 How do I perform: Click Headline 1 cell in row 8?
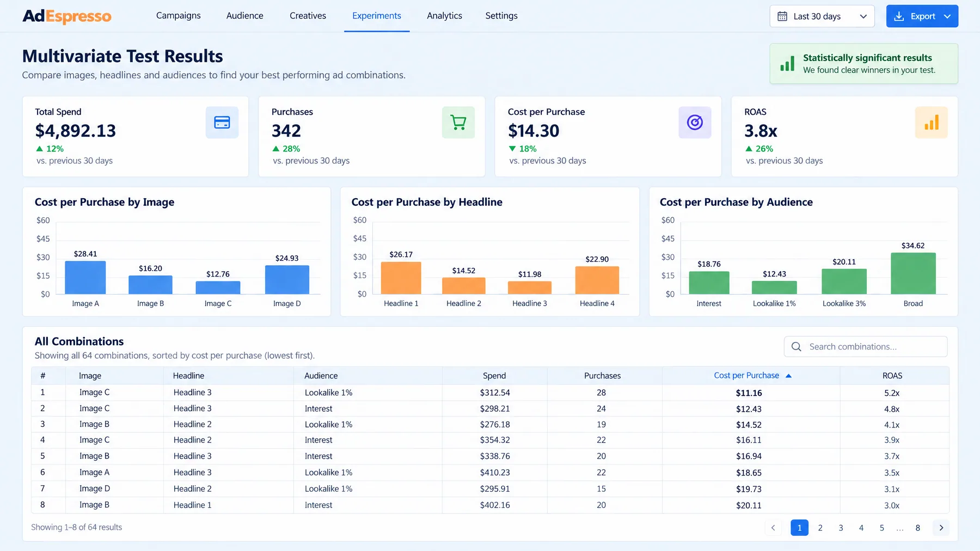click(x=192, y=505)
